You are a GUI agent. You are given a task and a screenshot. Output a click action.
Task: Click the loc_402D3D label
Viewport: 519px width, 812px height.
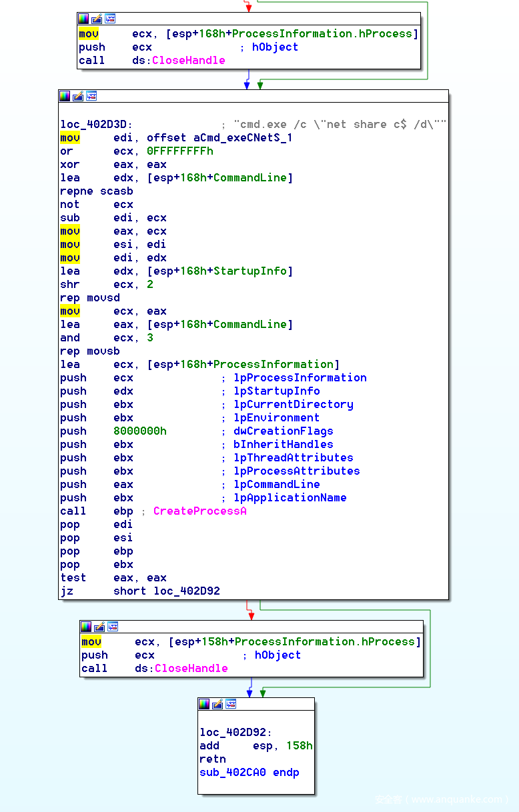point(96,125)
